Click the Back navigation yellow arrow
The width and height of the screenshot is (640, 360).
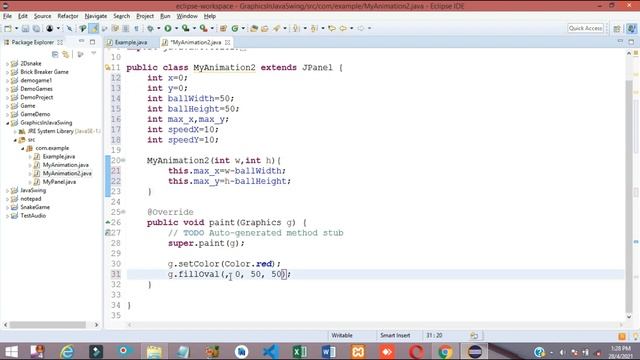coord(343,28)
